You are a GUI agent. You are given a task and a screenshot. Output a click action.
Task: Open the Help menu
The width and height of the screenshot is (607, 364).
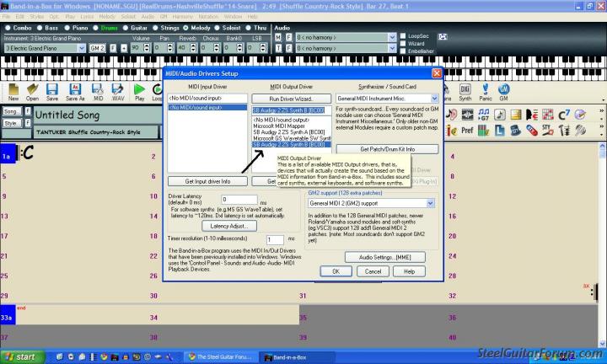(x=253, y=17)
